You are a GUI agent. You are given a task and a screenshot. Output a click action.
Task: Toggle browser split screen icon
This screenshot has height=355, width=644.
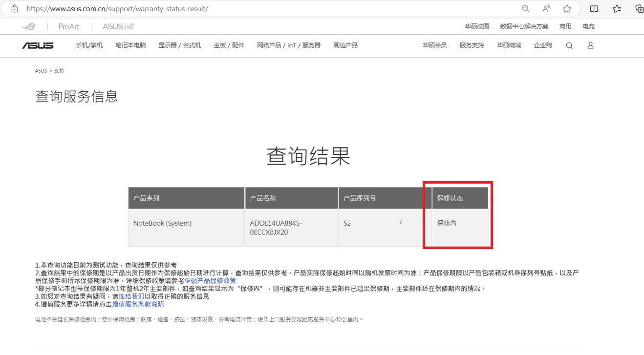coord(594,9)
